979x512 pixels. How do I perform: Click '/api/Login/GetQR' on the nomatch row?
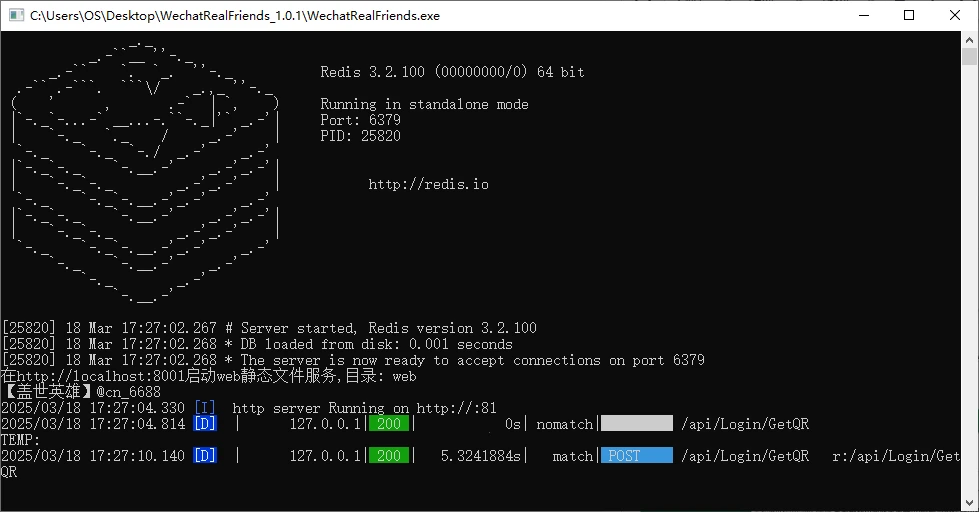point(745,424)
